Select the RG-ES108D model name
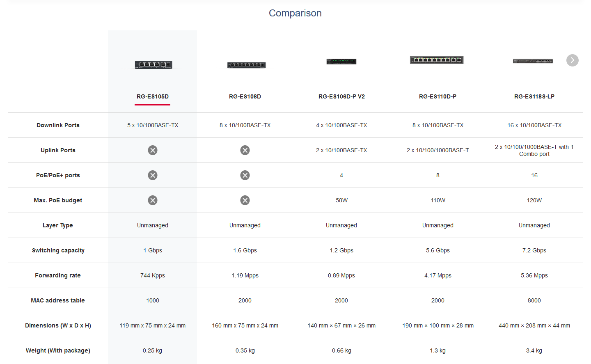591x364 pixels. pyautogui.click(x=245, y=96)
